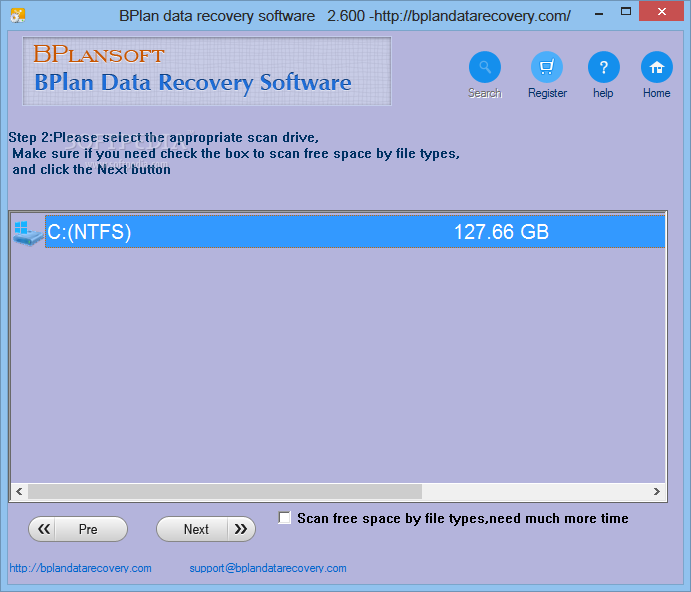Proceed with the Next button
Image resolution: width=691 pixels, height=592 pixels.
[x=206, y=529]
